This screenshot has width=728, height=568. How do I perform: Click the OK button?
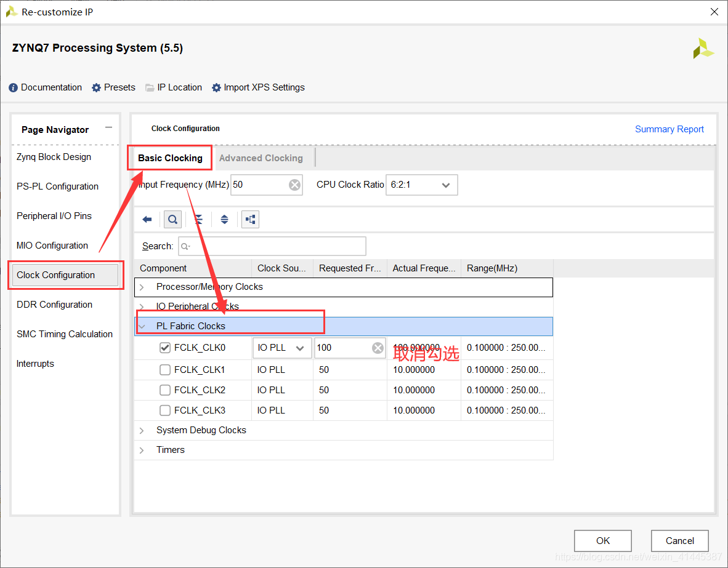pyautogui.click(x=602, y=541)
